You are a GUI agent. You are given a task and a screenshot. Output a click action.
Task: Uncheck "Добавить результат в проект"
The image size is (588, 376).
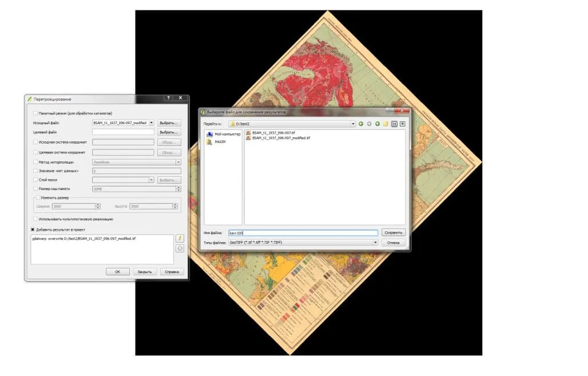click(33, 229)
